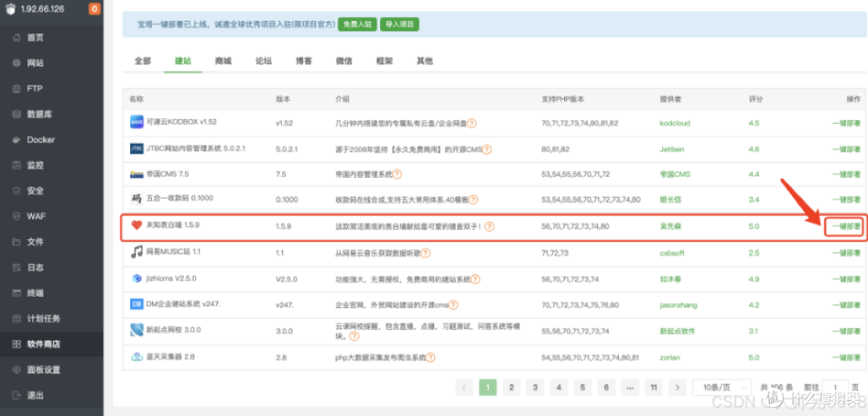Click the help icon in the 未知表白墙 row
868x416 pixels.
489,227
